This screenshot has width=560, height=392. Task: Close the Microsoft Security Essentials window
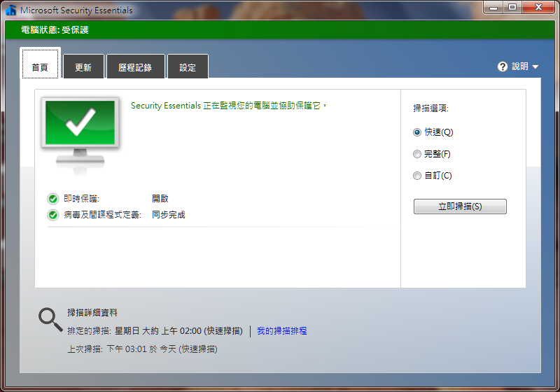point(538,8)
